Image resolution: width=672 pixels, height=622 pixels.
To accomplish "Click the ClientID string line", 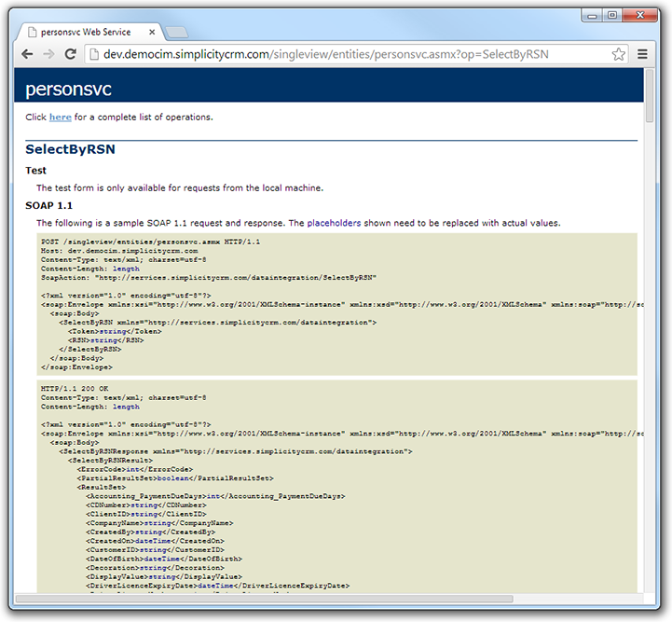I will (146, 515).
